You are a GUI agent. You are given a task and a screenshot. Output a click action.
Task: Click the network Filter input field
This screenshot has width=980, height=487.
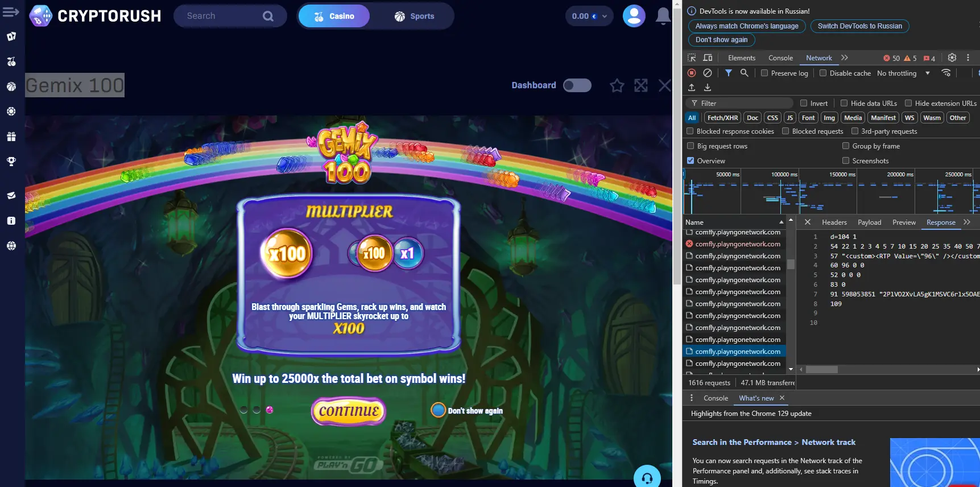pos(739,103)
